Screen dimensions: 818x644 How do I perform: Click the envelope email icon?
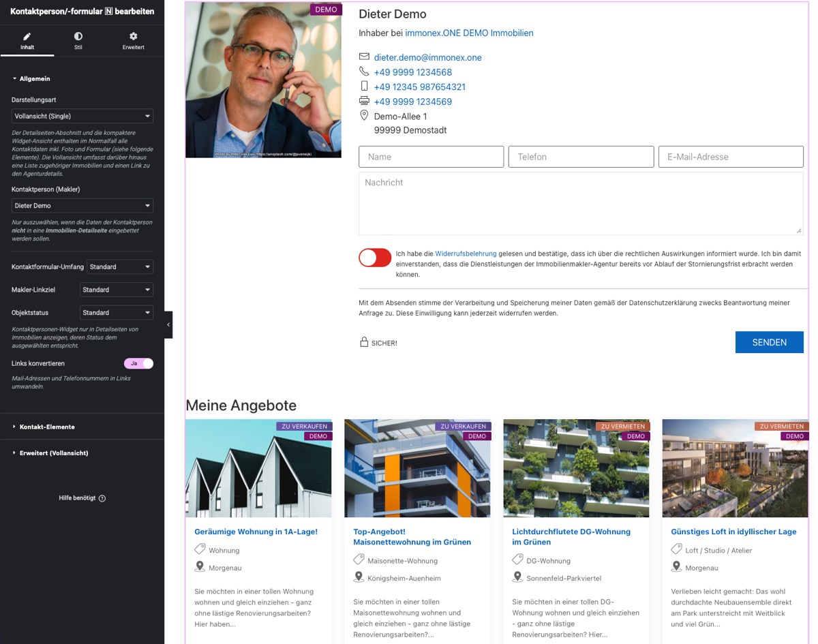tap(364, 57)
